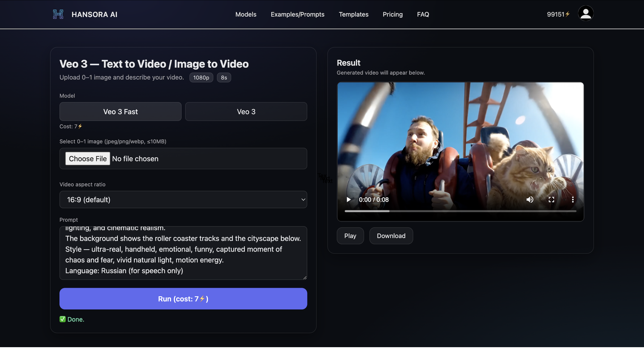Click the aspect ratio chevron arrow
The width and height of the screenshot is (644, 352).
(x=303, y=199)
